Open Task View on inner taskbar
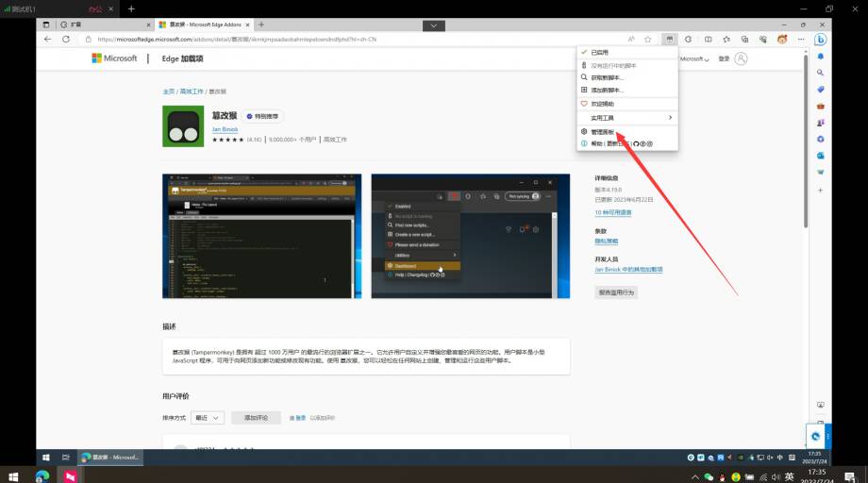868x483 pixels. (66, 457)
